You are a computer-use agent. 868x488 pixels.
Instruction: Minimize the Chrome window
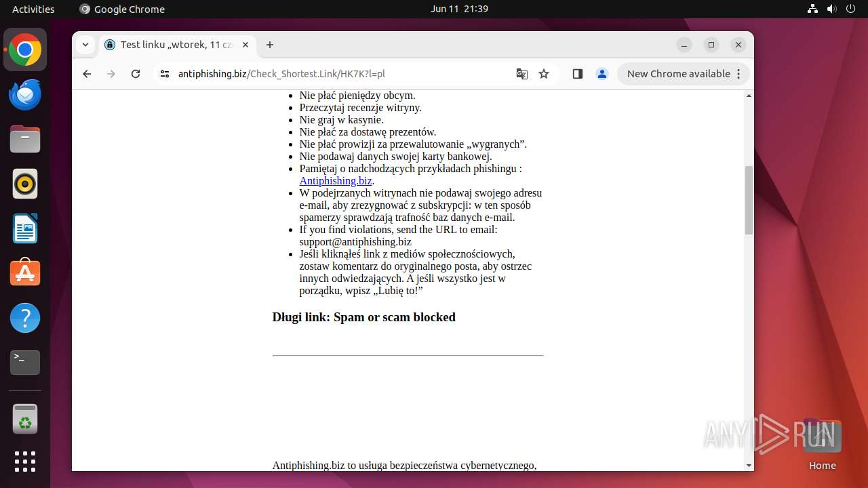coord(684,45)
